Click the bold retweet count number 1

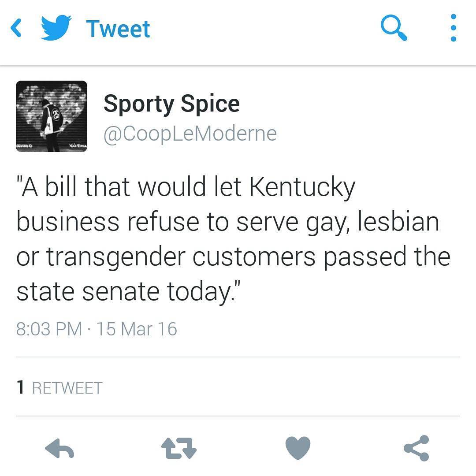tap(20, 388)
